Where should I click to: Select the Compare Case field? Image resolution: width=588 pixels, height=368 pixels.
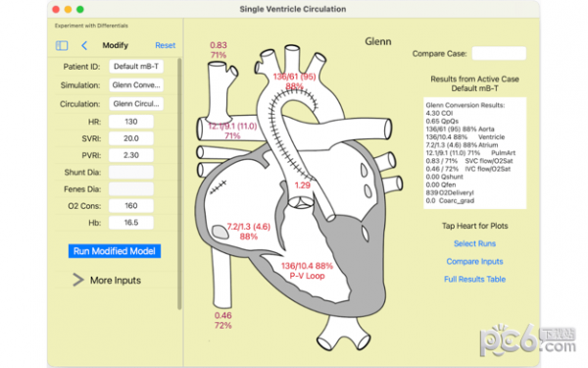coord(499,53)
